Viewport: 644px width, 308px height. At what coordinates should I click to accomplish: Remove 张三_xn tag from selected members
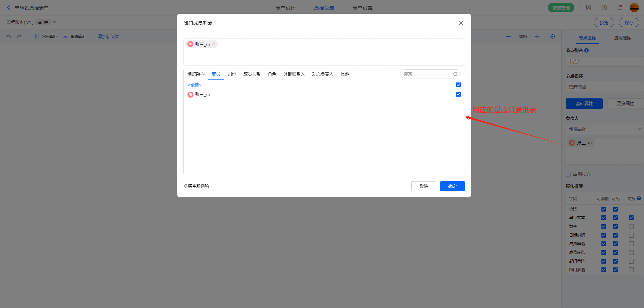click(x=213, y=44)
